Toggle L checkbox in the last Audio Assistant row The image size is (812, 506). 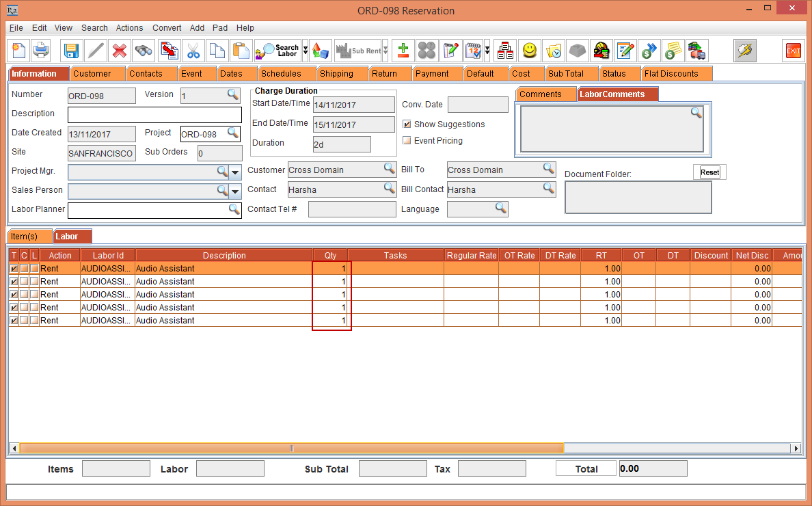tap(34, 320)
